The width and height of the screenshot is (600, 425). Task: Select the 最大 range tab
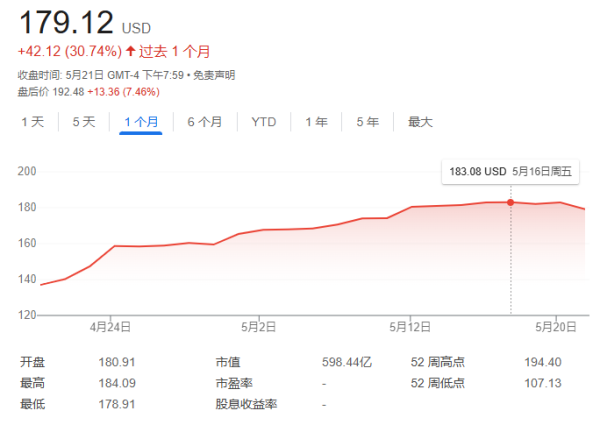(420, 122)
